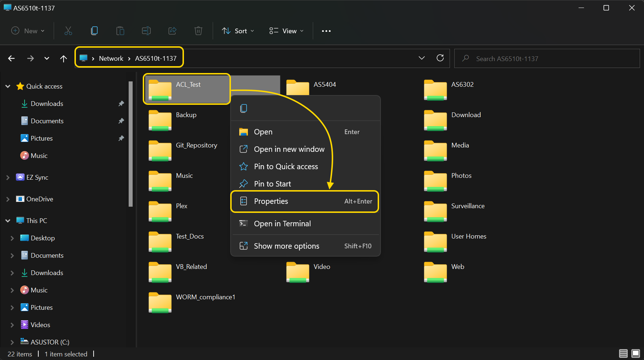This screenshot has width=644, height=360.
Task: Select the Video folder
Action: point(308,271)
